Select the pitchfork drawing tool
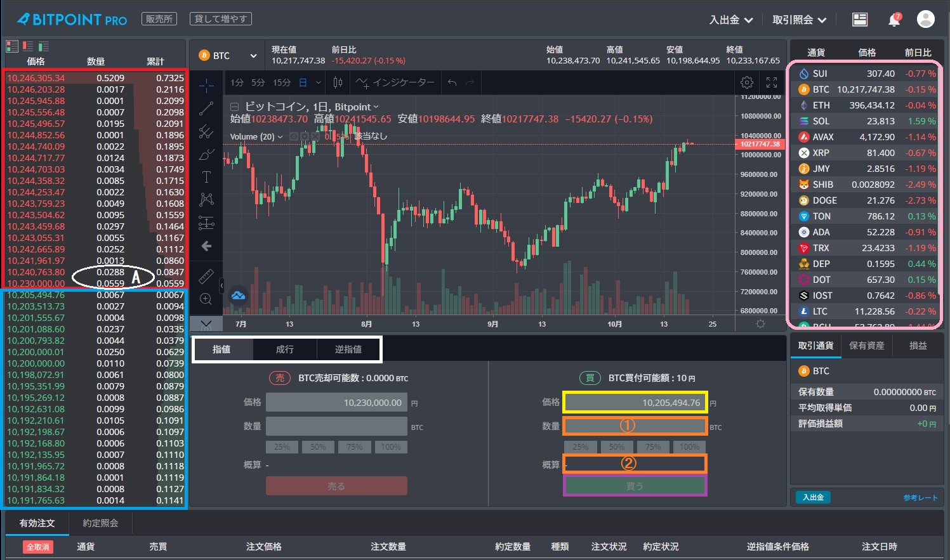Image resolution: width=950 pixels, height=560 pixels. (x=206, y=131)
